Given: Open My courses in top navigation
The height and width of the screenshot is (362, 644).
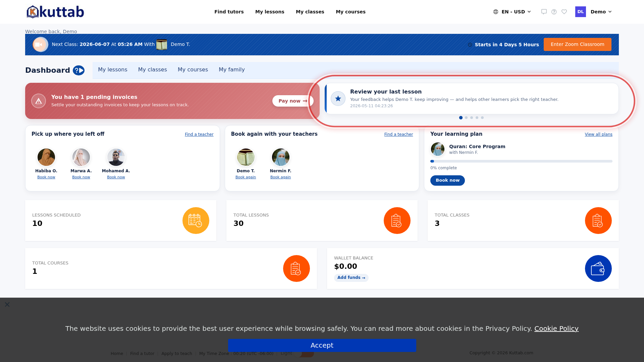Looking at the screenshot, I should [x=351, y=12].
